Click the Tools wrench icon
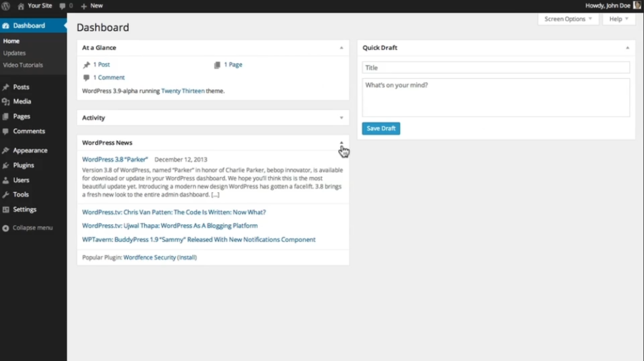The height and width of the screenshot is (361, 644). (x=6, y=195)
